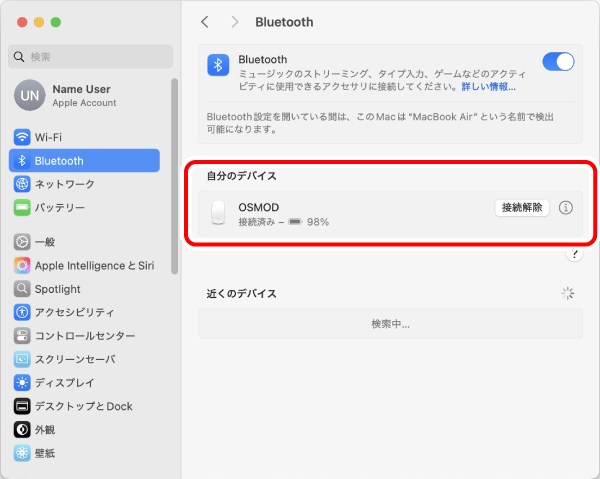Viewport: 600px width, 479px height.
Task: Click 接続解除 to disconnect OSMOD
Action: (x=522, y=208)
